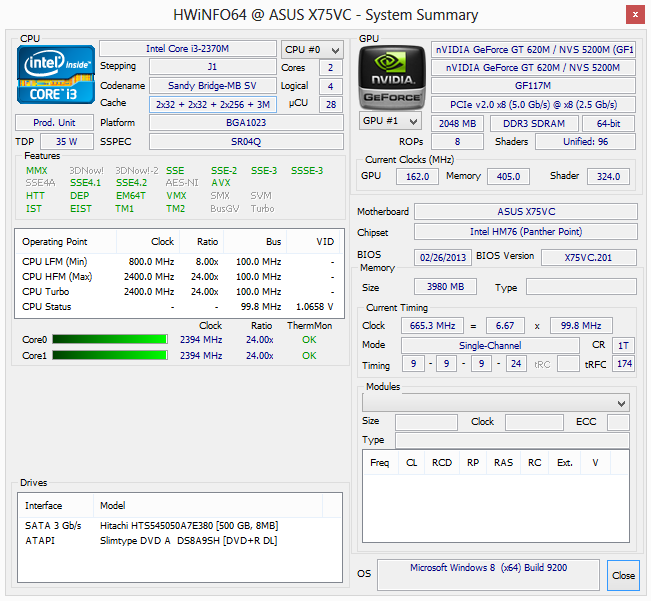651x601 pixels.
Task: Select the CPU Turbo row
Action: [179, 291]
